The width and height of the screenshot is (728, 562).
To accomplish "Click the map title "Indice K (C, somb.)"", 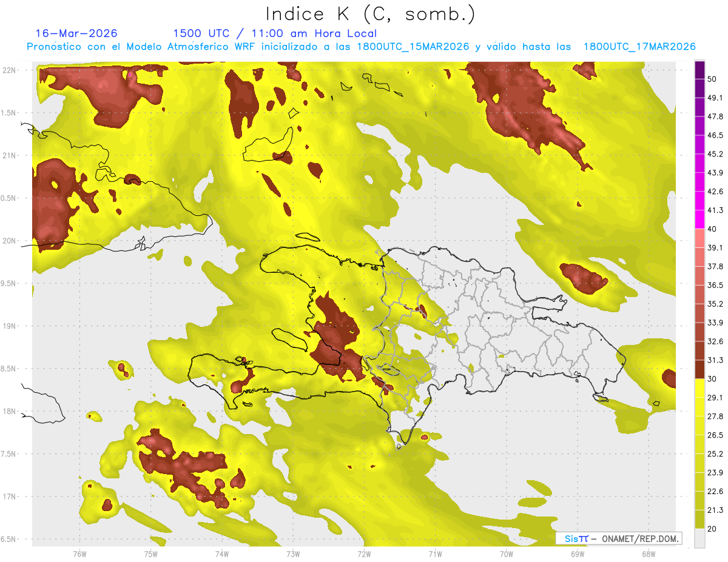I will 370,13.
